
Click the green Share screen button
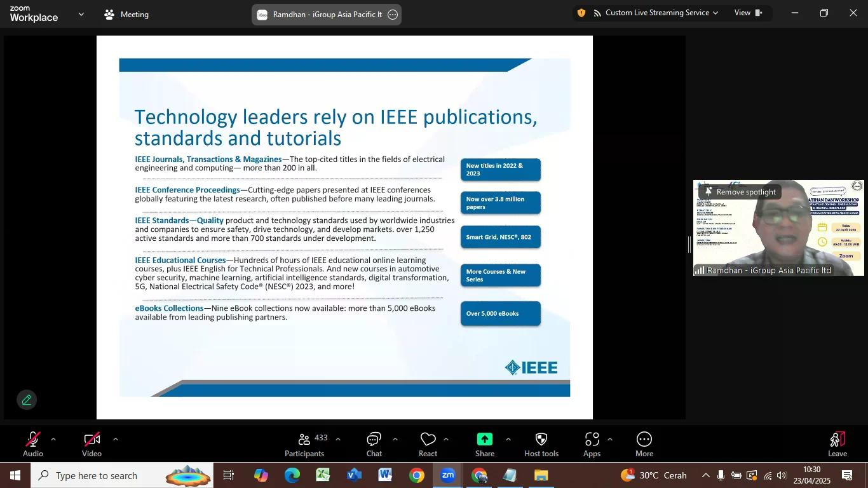484,444
